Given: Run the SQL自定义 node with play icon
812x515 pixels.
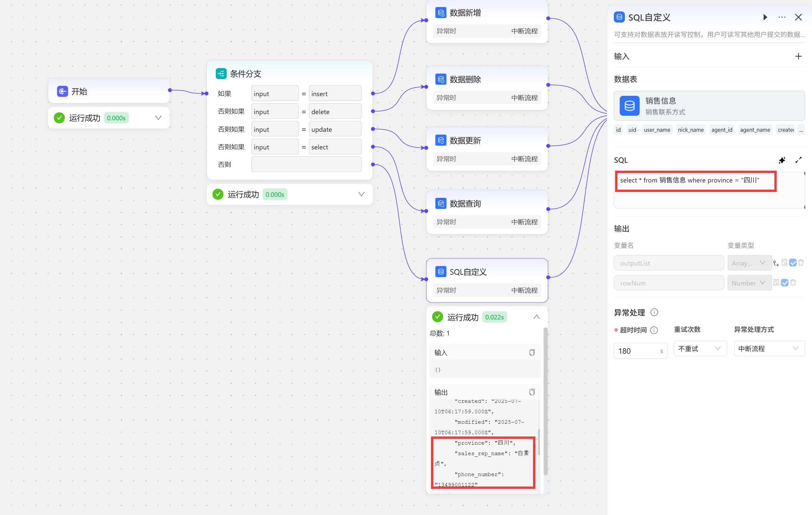Looking at the screenshot, I should (765, 17).
